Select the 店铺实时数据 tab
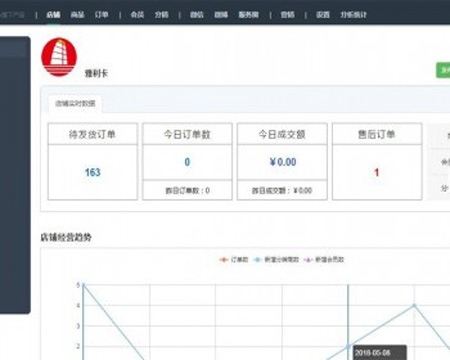 coord(75,103)
